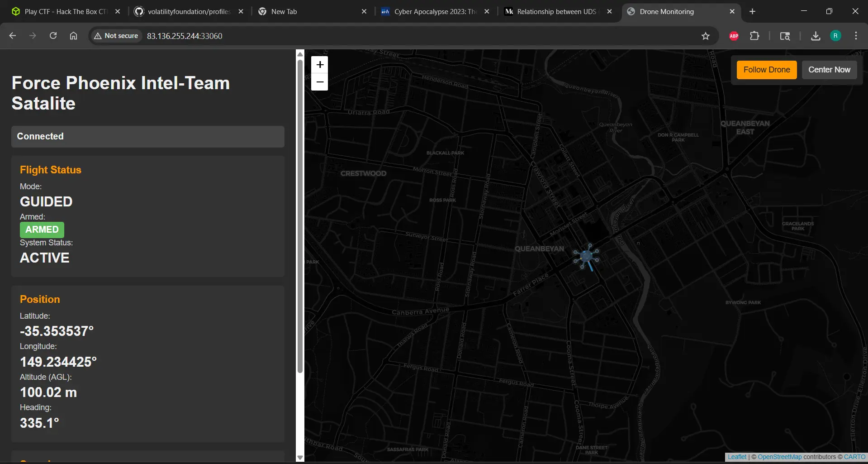
Task: Close the New Tab tab
Action: (364, 12)
